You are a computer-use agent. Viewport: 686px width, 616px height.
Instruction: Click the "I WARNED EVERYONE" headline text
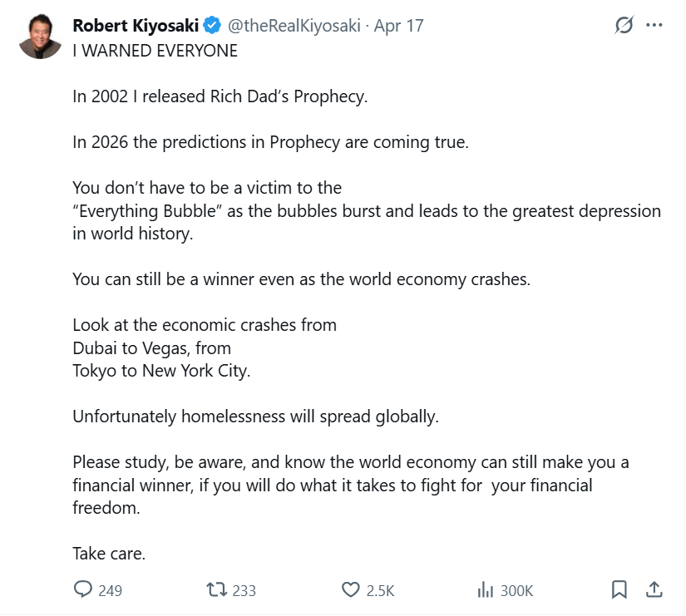155,51
